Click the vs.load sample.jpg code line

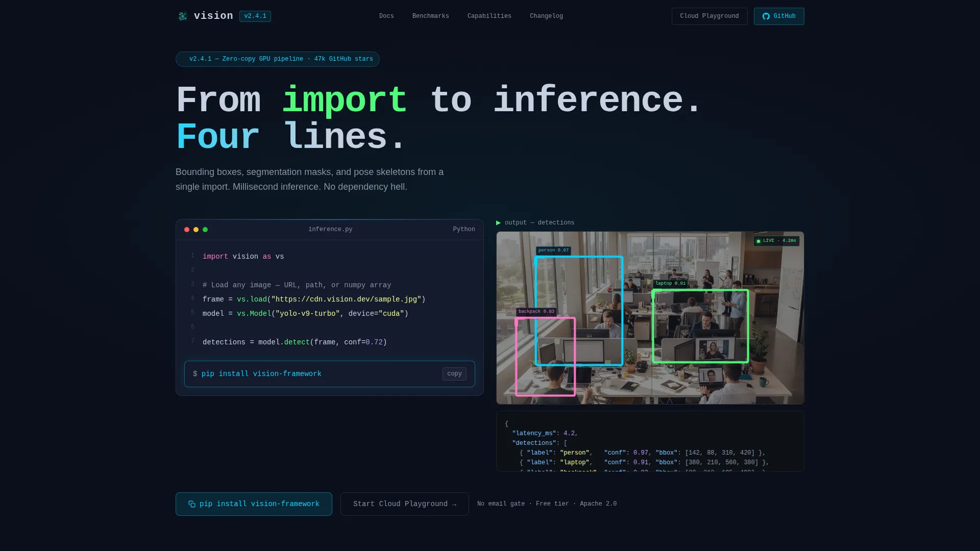pos(314,299)
